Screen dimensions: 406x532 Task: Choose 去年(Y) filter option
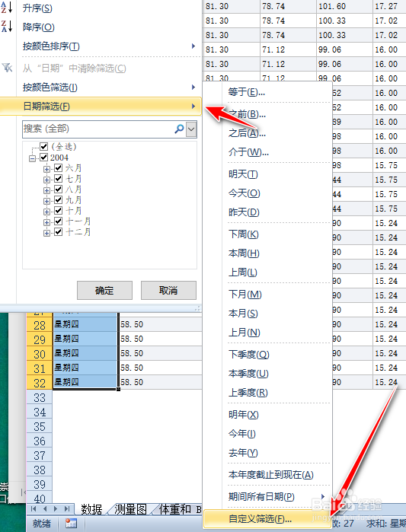[267, 452]
